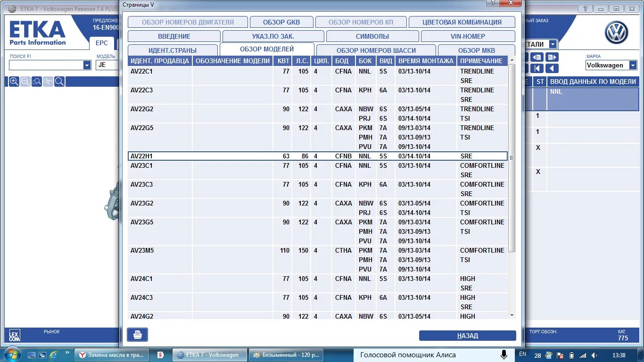Select the AV22H1 model row
The image size is (644, 362).
(x=318, y=156)
